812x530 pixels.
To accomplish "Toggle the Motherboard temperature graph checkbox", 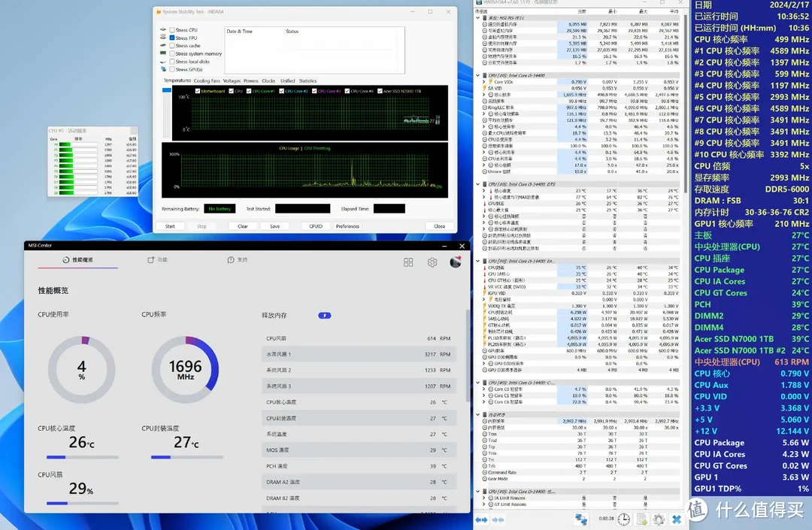I will (x=198, y=91).
